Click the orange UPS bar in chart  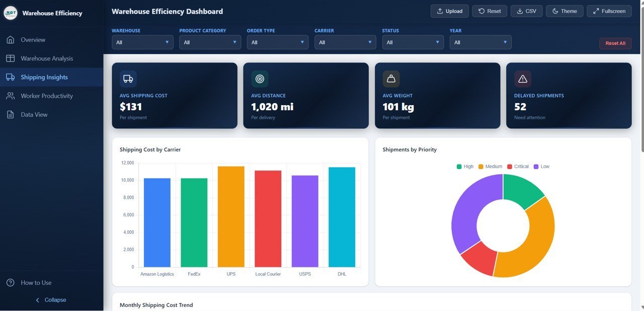[x=231, y=216]
